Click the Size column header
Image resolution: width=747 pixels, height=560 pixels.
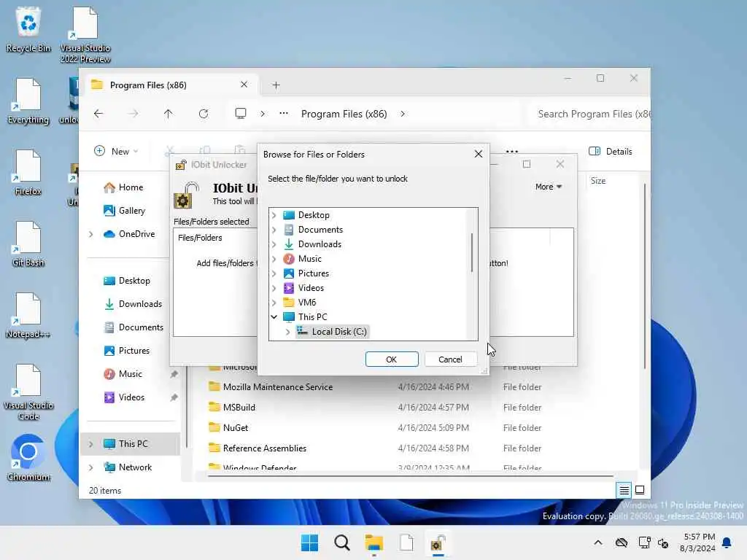pyautogui.click(x=598, y=181)
